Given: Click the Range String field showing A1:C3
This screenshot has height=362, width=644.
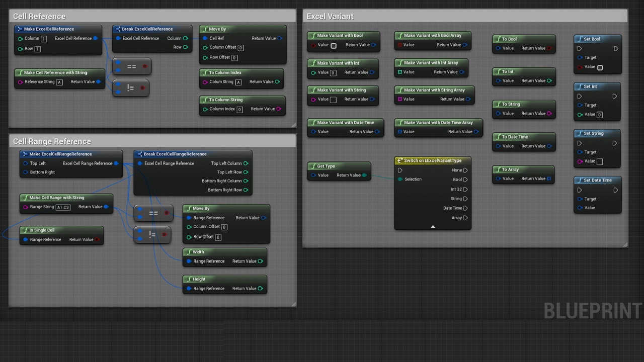Looking at the screenshot, I should click(x=63, y=207).
